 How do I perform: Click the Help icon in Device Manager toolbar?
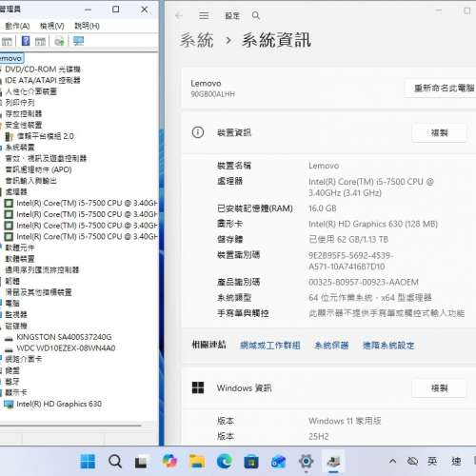click(26, 41)
